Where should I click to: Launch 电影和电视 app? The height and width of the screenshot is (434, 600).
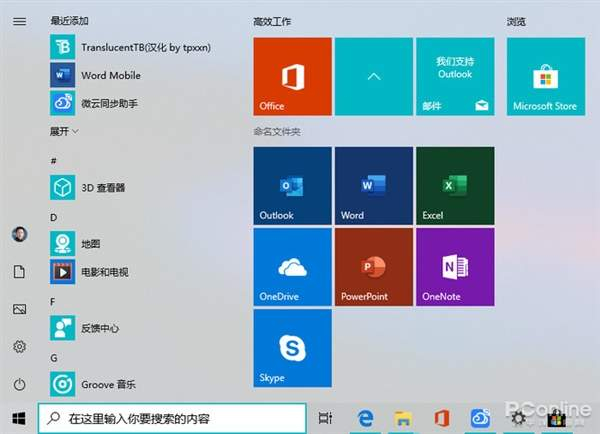point(89,272)
